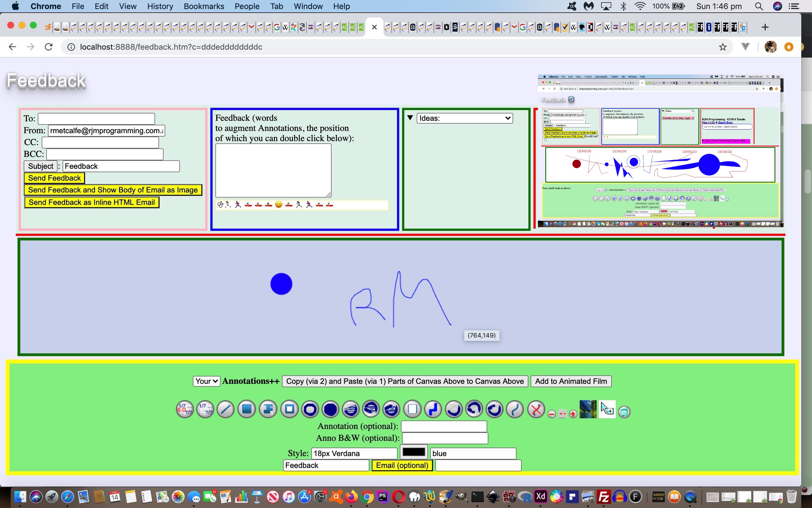812x508 pixels.
Task: Click Copy and Paste Parts of Canvas button
Action: (x=405, y=381)
